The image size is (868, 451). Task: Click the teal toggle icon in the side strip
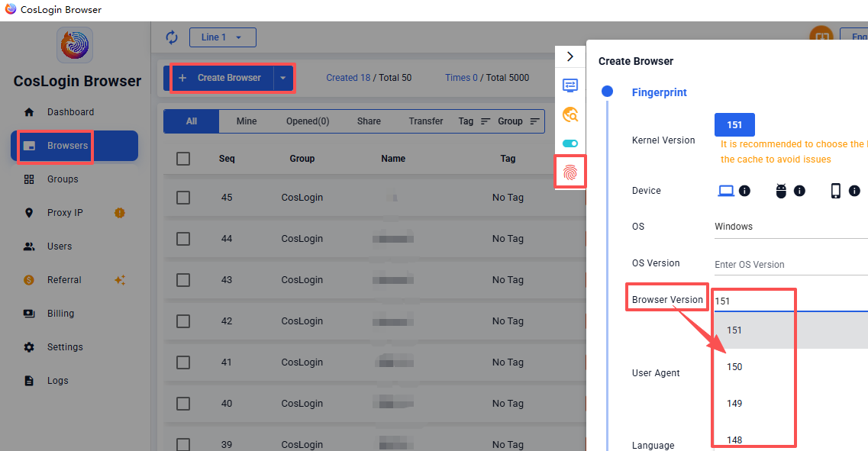(570, 143)
